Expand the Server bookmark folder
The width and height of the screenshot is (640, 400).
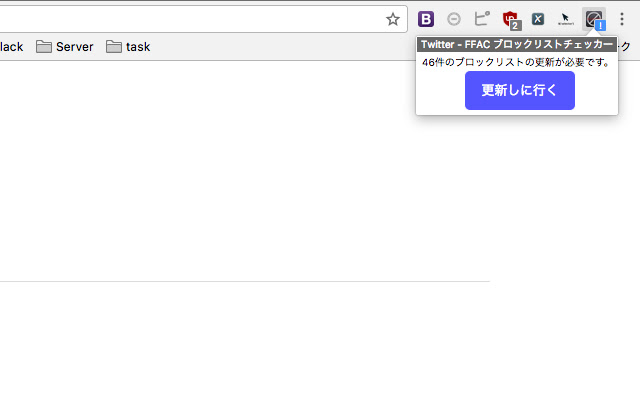[x=65, y=46]
